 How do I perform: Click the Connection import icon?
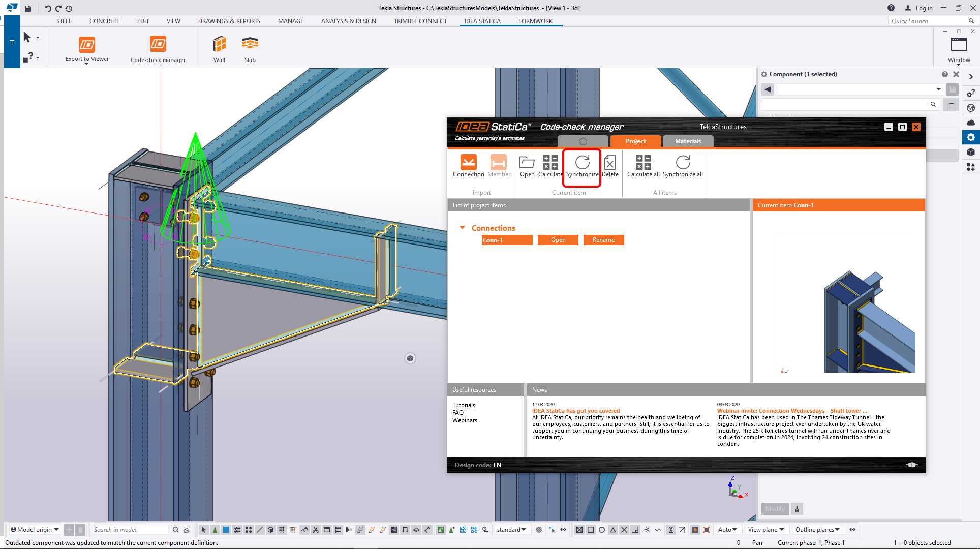point(468,163)
